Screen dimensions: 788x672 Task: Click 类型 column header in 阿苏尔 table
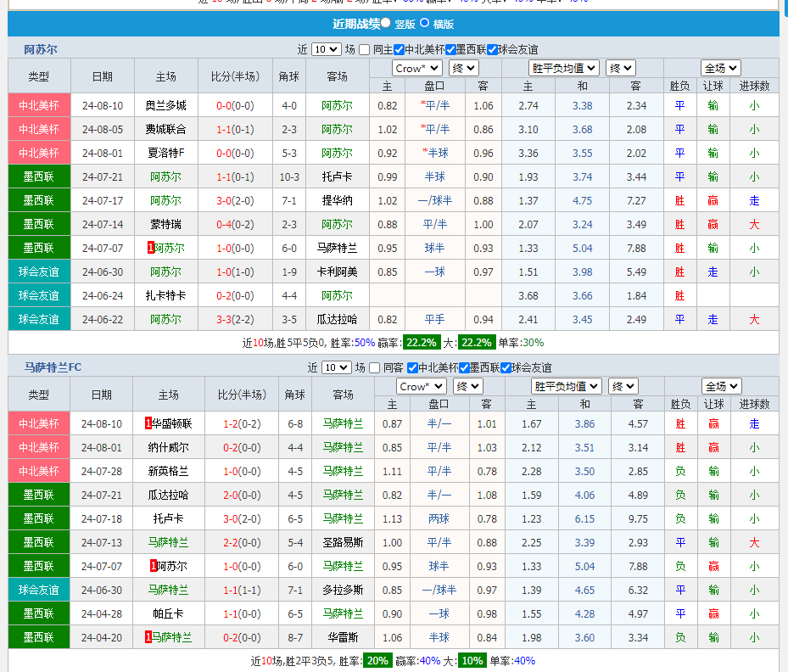point(39,76)
